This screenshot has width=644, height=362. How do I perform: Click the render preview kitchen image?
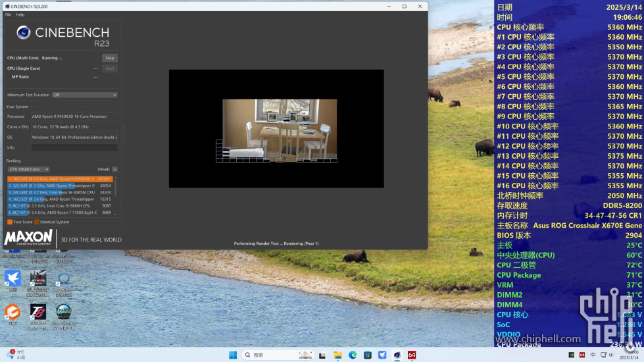[280, 130]
